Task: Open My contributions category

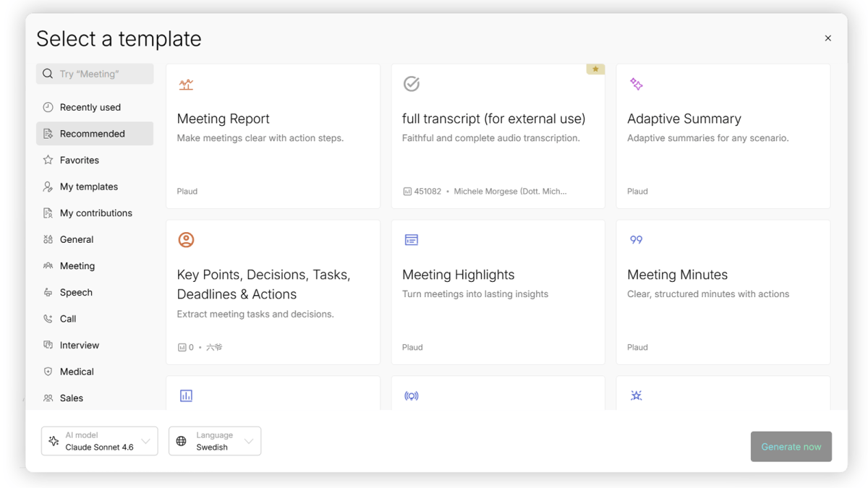Action: pos(95,213)
